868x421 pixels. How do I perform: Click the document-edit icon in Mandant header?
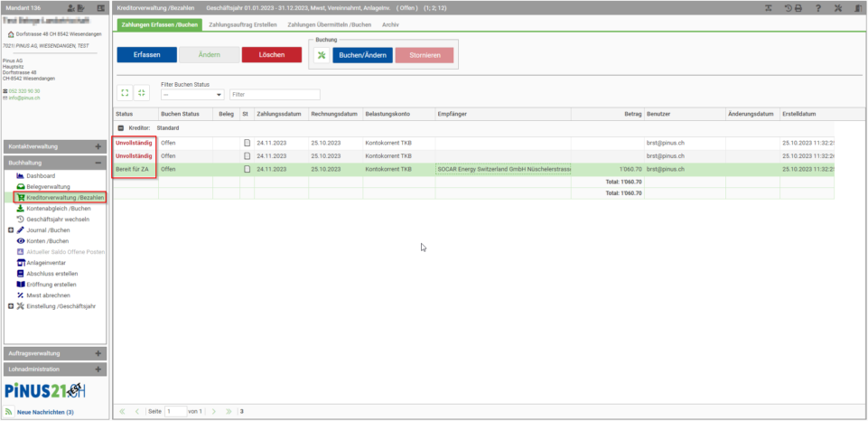[x=80, y=8]
